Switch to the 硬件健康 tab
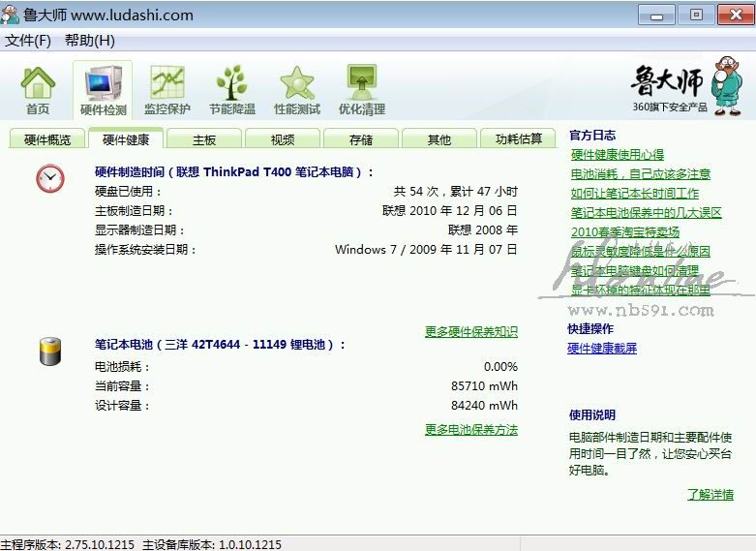The height and width of the screenshot is (551, 756). pos(126,139)
